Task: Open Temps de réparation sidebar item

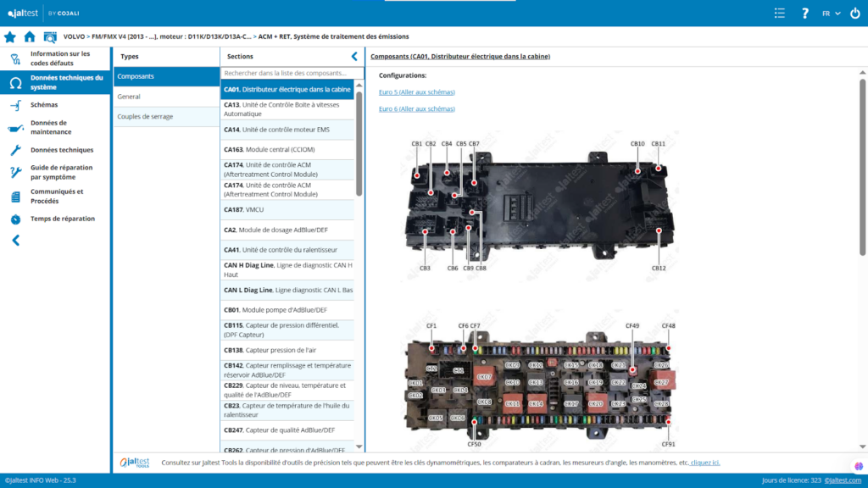Action: click(62, 219)
